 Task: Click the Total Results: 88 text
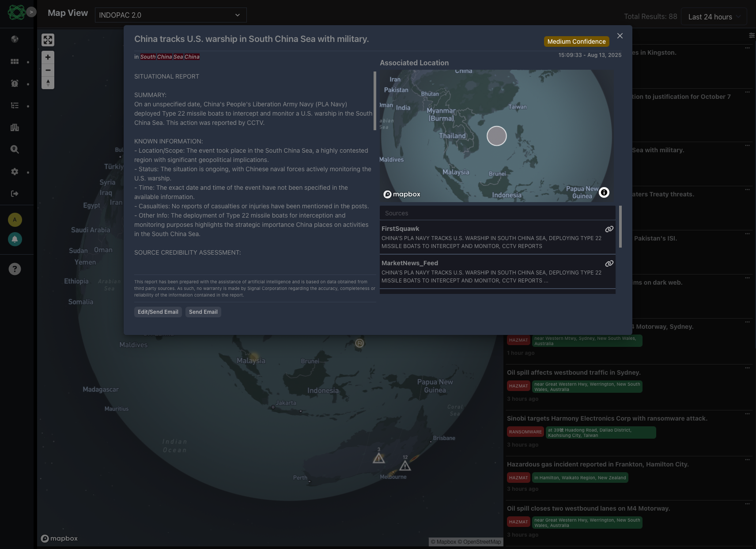pyautogui.click(x=650, y=17)
